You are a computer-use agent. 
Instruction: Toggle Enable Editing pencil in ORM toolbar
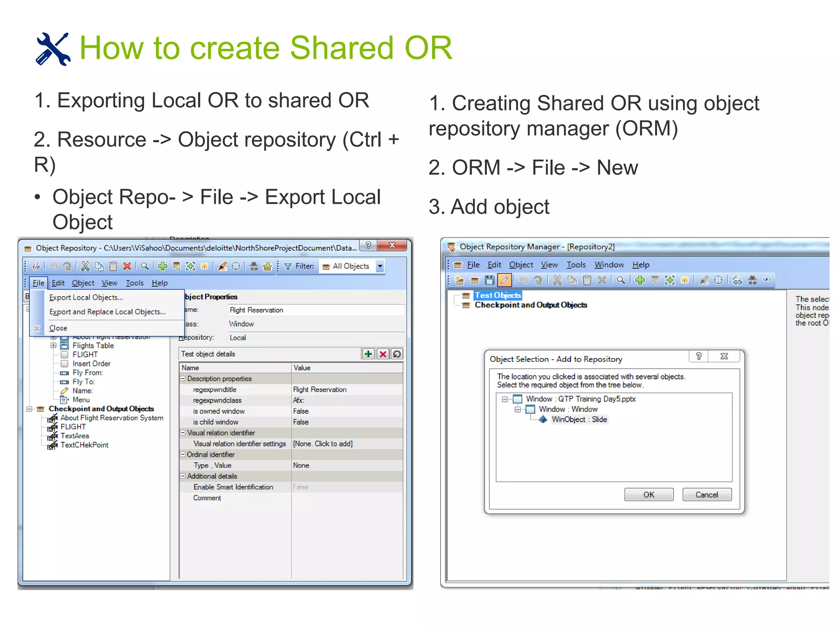[504, 280]
